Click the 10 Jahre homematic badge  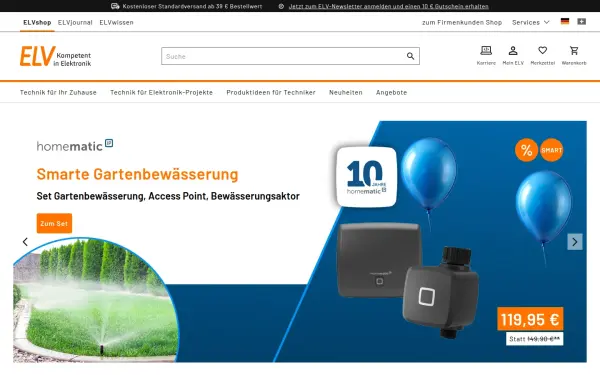tap(367, 177)
